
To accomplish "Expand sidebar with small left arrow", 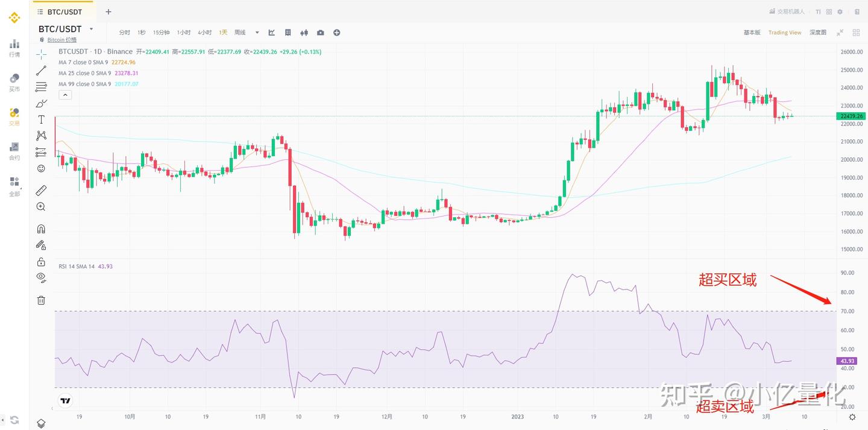I will click(x=3, y=420).
